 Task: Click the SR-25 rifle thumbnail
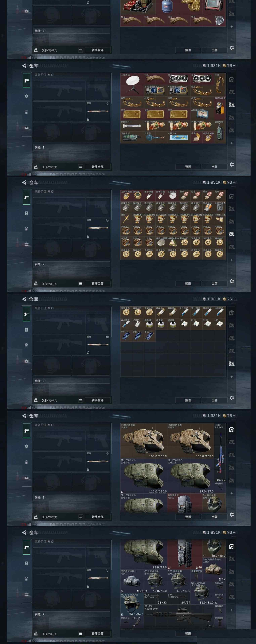click(x=179, y=616)
